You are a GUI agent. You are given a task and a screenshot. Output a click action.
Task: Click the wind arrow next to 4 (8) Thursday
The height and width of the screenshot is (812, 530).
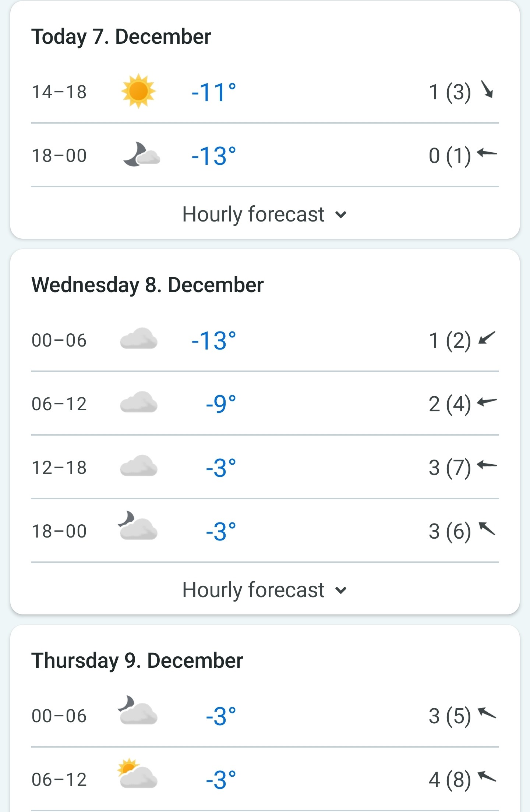[x=487, y=777]
